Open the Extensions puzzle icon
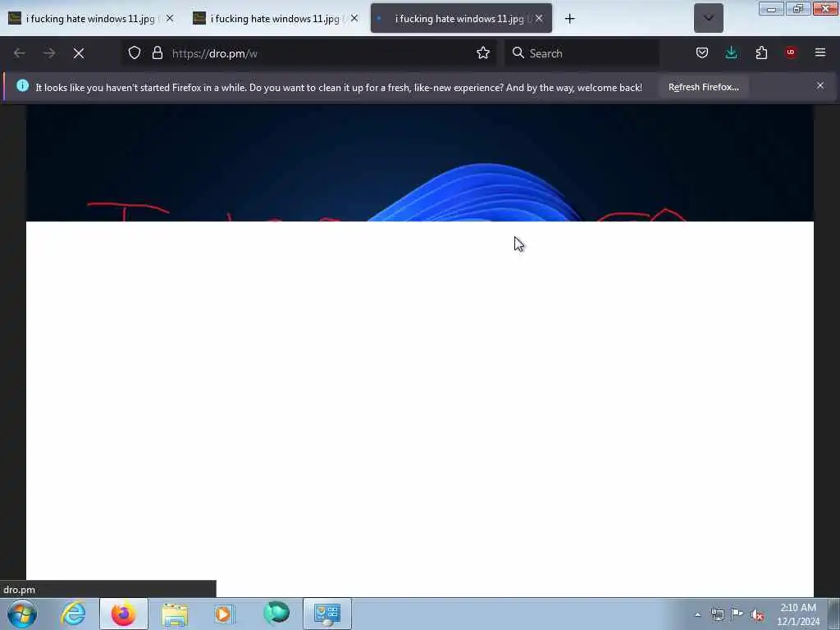840x630 pixels. coord(761,53)
